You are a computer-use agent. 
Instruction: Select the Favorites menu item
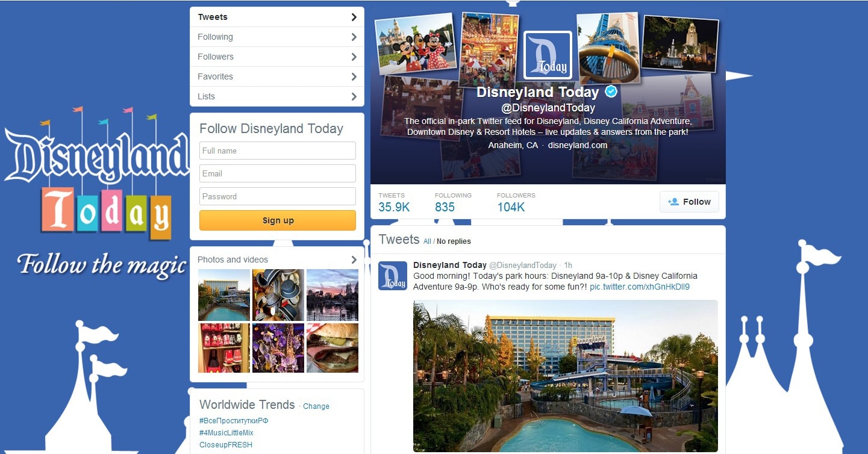pyautogui.click(x=215, y=76)
